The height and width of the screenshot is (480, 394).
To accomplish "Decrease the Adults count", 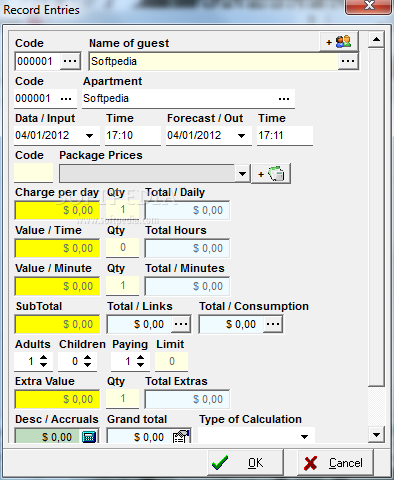I will click(43, 365).
